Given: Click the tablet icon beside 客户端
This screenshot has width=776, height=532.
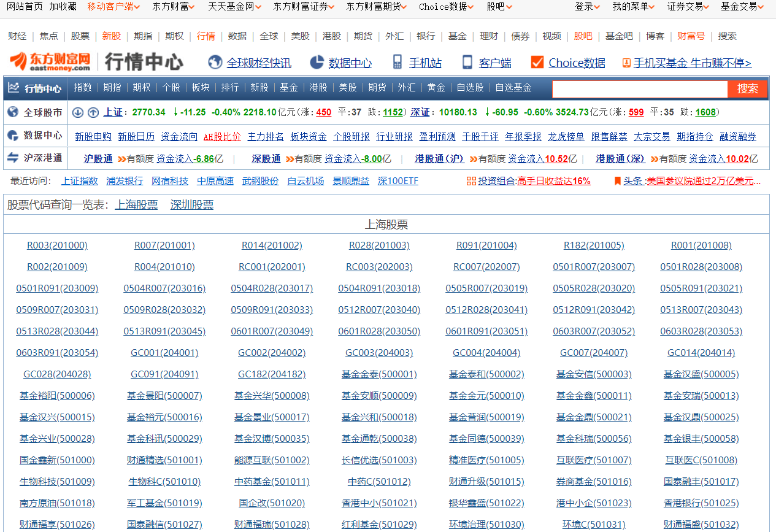Looking at the screenshot, I should pos(467,63).
